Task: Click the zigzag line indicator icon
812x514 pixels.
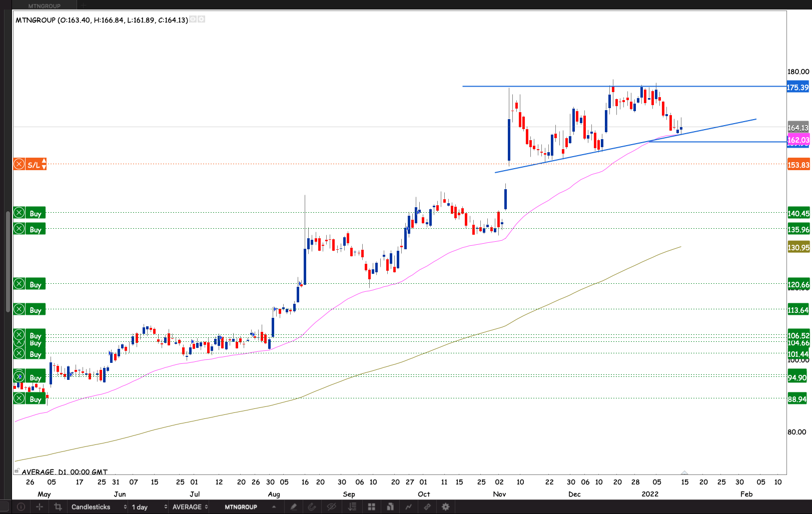Action: [409, 507]
